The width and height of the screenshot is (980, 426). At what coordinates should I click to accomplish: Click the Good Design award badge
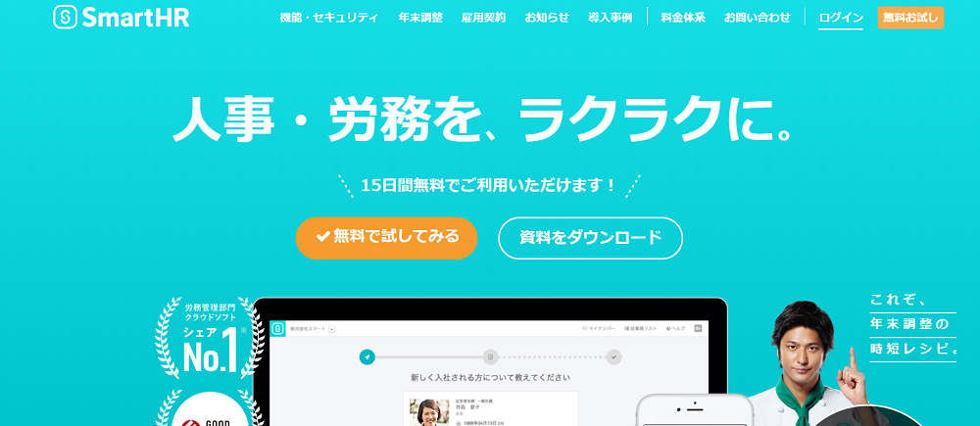(x=210, y=408)
